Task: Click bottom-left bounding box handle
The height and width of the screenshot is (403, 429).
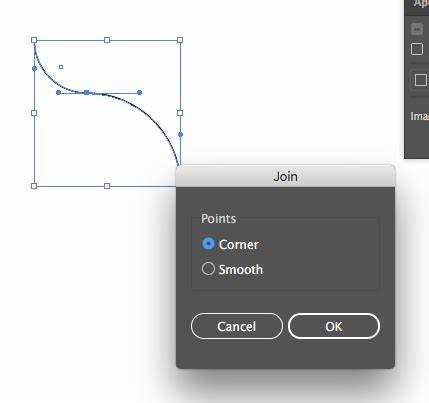Action: coord(34,186)
